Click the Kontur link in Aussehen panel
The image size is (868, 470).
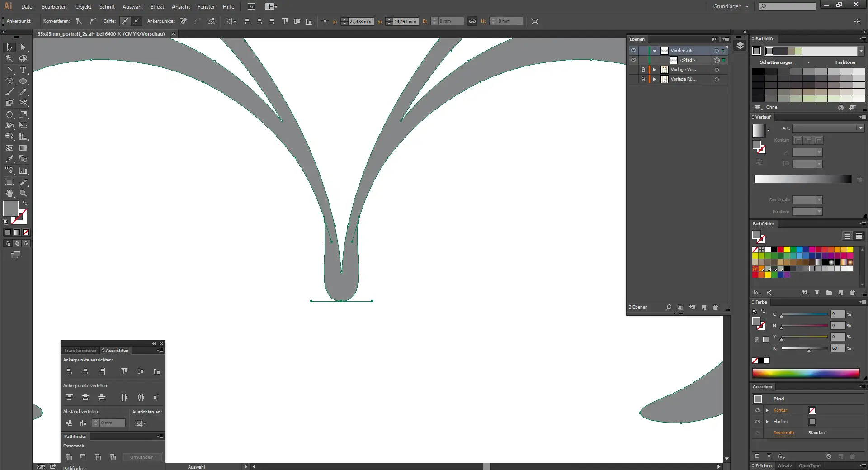pos(781,410)
